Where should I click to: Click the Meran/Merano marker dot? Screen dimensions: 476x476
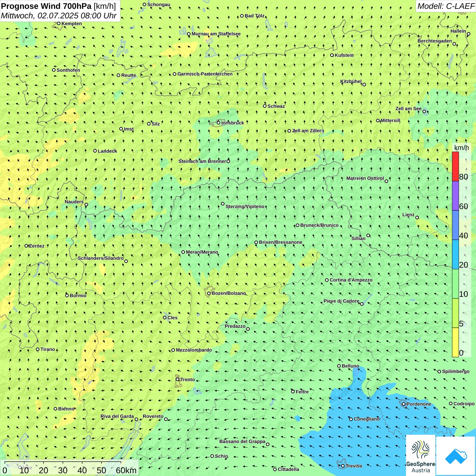183,252
